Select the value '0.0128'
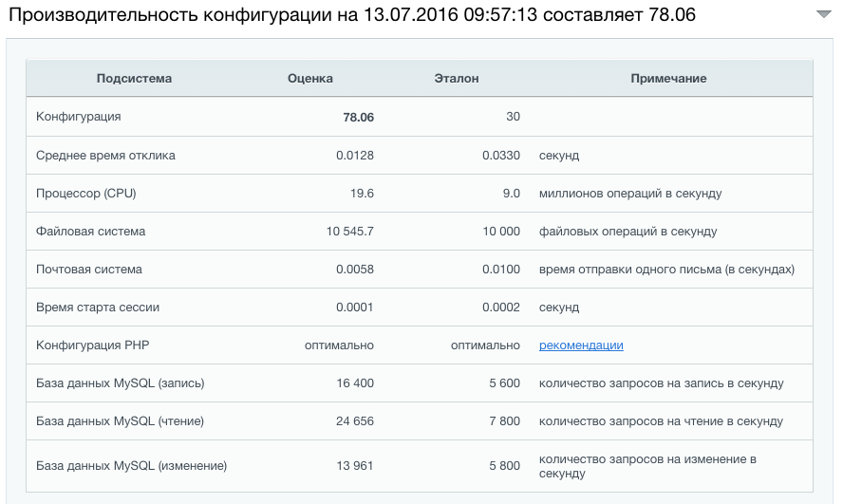Viewport: 843px width, 504px height. point(355,156)
